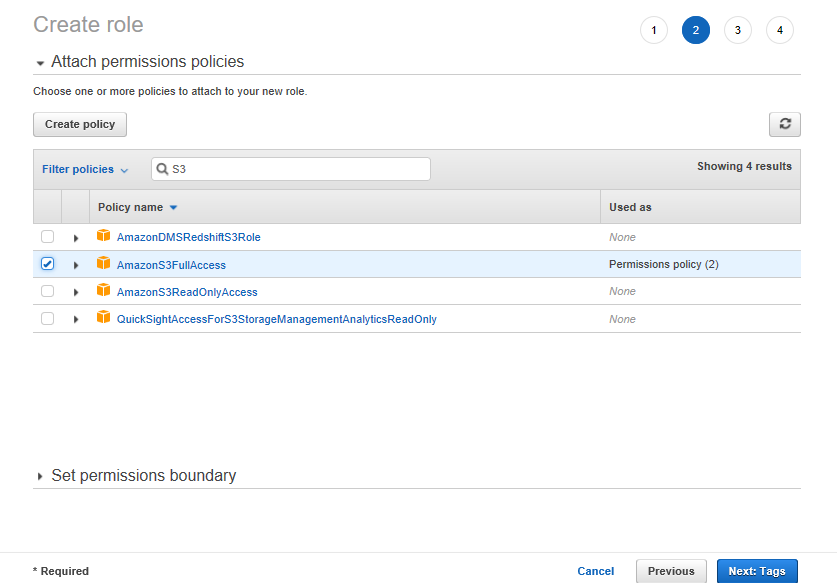This screenshot has height=583, width=837.
Task: Check the AmazonS3ReadOnlyAccess checkbox
Action: click(x=48, y=291)
